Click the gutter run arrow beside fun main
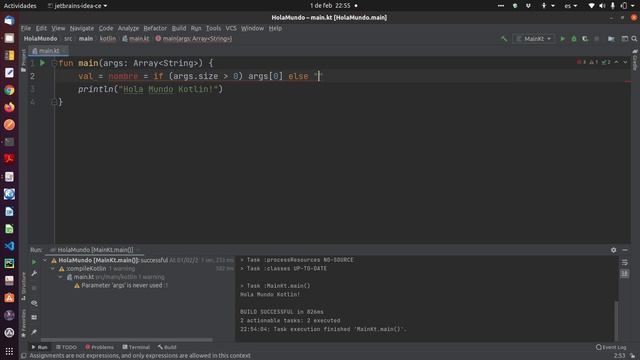Screen dimensions: 640x360 click(x=42, y=63)
